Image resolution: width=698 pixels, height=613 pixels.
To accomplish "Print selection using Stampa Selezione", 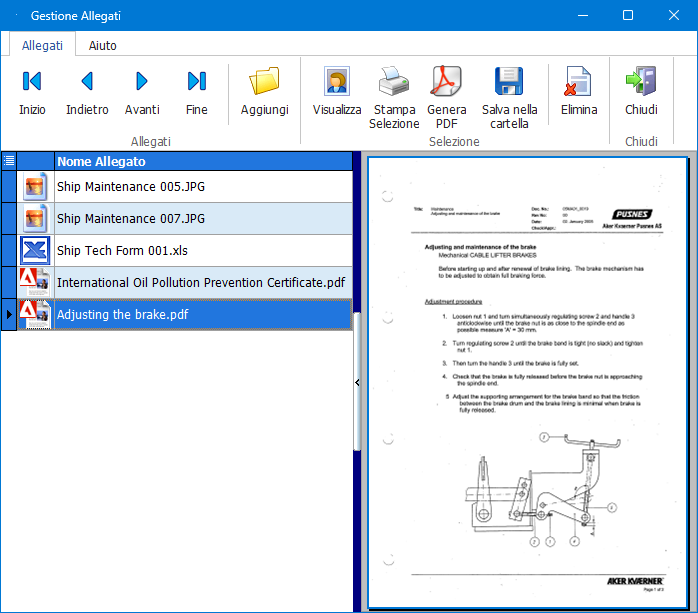I will (394, 98).
